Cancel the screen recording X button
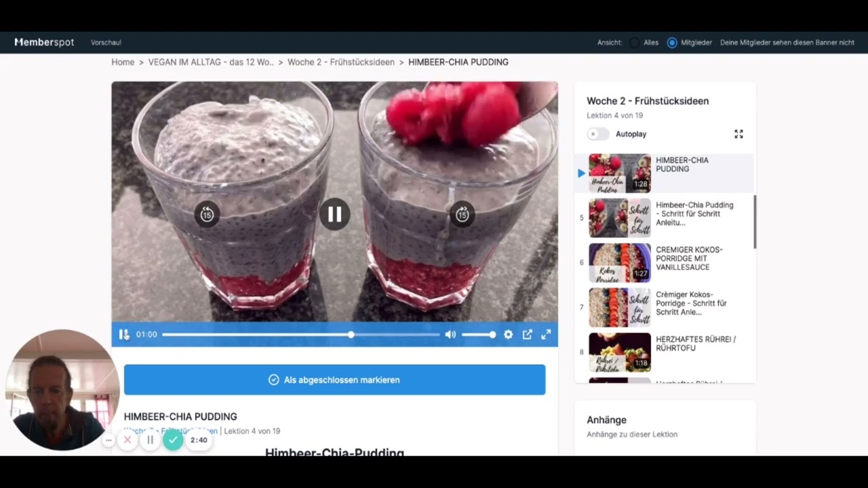The width and height of the screenshot is (868, 488). point(127,440)
